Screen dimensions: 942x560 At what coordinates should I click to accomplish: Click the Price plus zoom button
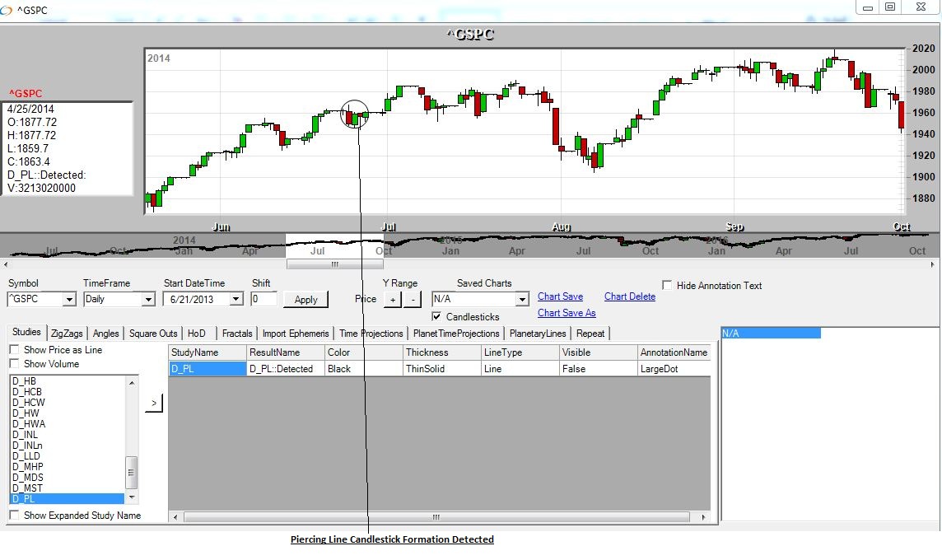pyautogui.click(x=393, y=300)
